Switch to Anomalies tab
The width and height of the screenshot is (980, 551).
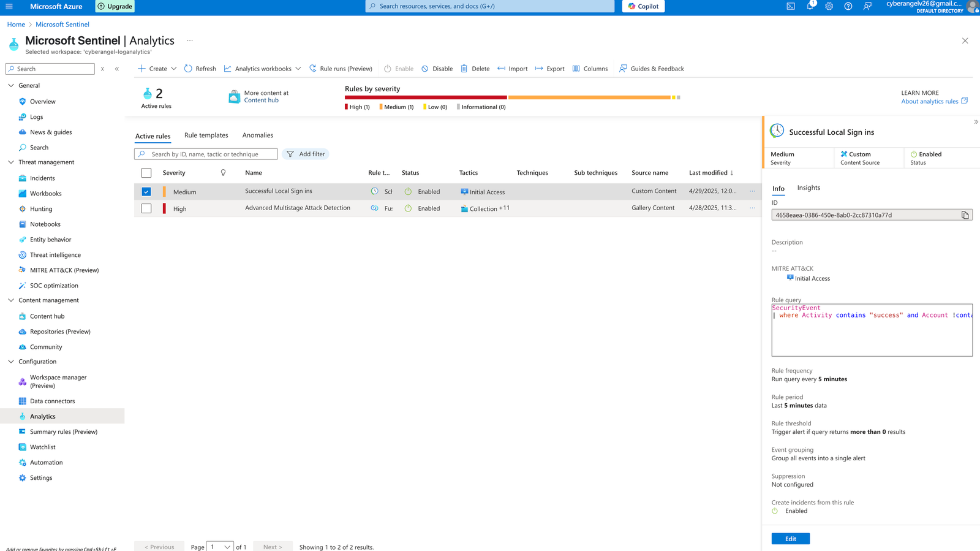[258, 135]
